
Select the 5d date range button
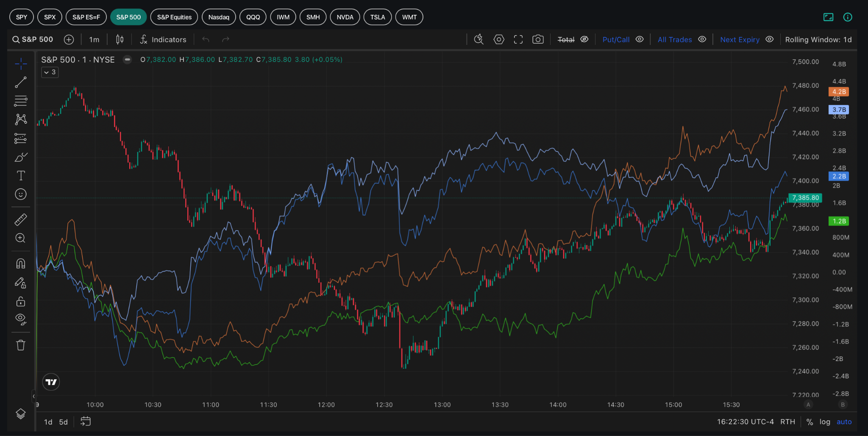[x=63, y=422]
